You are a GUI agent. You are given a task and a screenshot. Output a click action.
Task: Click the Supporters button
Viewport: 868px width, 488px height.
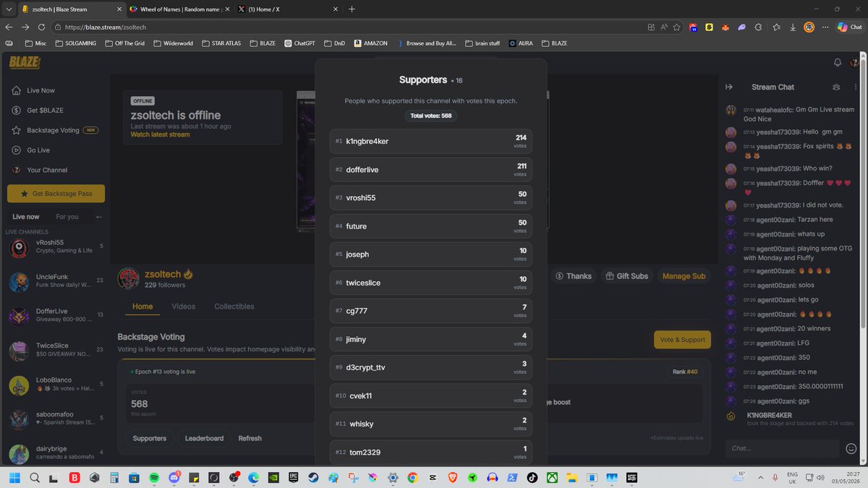click(150, 438)
